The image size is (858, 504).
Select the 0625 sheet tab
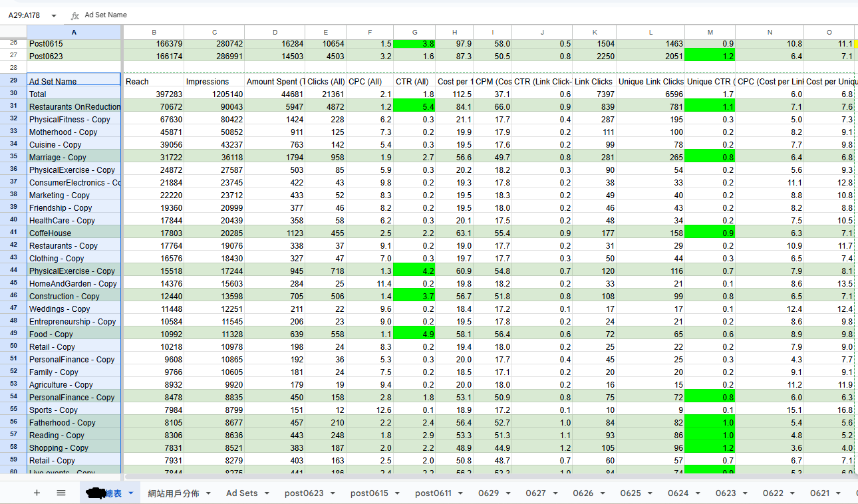pyautogui.click(x=631, y=493)
